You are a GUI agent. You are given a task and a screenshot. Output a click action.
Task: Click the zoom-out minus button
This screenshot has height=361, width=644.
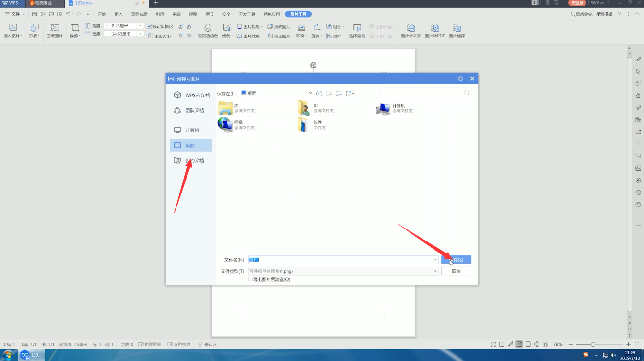570,344
